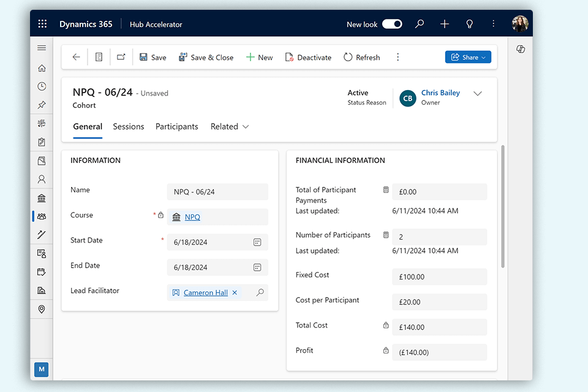Toggle the New look switch
588x392 pixels.
coord(392,24)
